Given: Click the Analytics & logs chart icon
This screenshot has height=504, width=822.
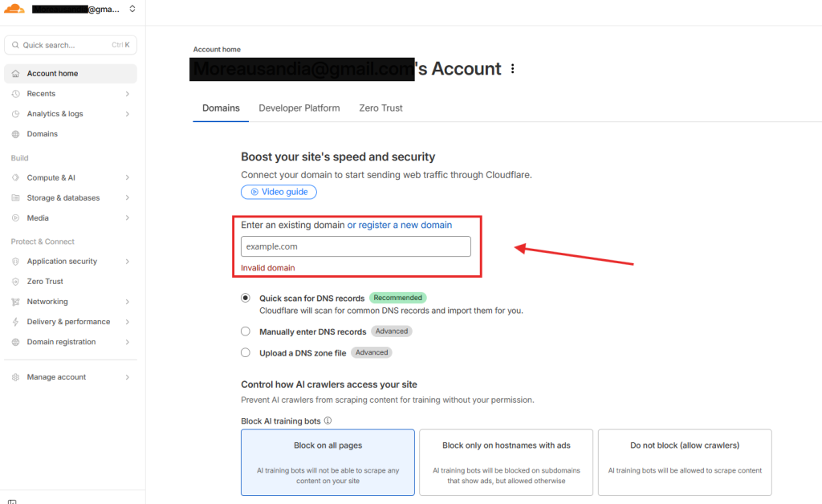Looking at the screenshot, I should click(16, 114).
